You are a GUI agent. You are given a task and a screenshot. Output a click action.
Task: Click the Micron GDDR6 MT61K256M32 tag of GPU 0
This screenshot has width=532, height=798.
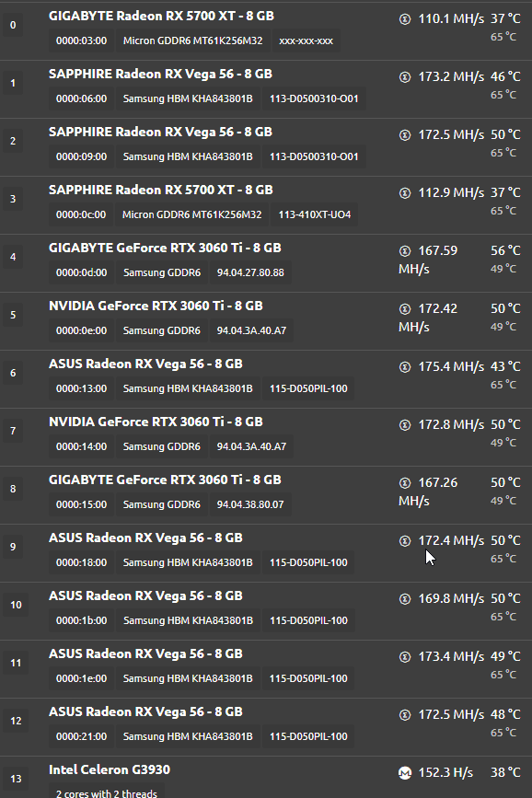click(x=193, y=40)
